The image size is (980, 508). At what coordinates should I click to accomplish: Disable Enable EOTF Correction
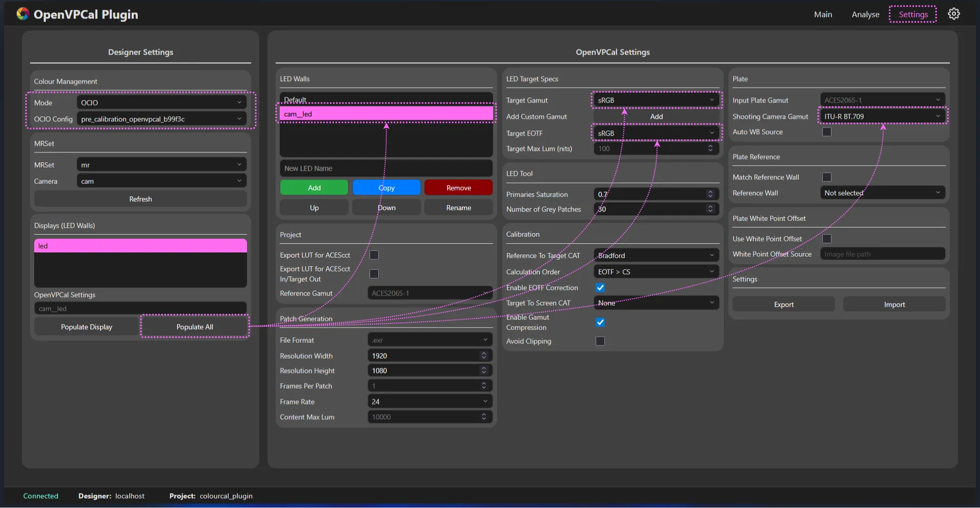point(600,288)
